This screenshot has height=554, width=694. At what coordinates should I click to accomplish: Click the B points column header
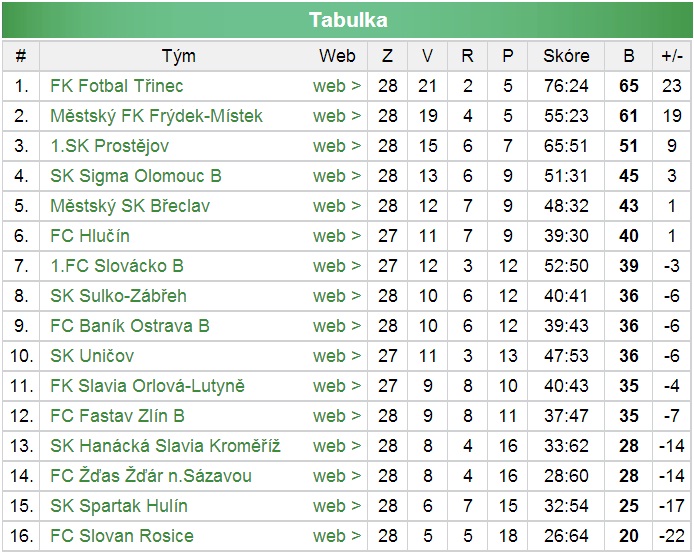628,56
